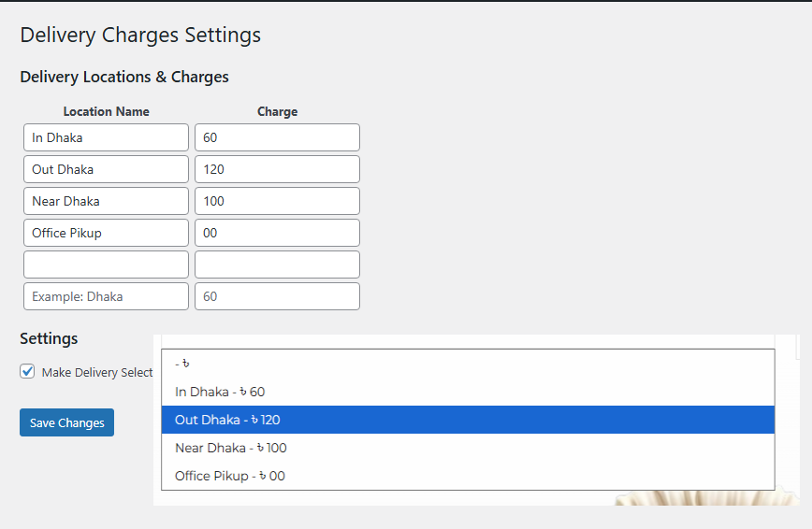812x529 pixels.
Task: Click the charge field containing 60
Action: click(277, 137)
